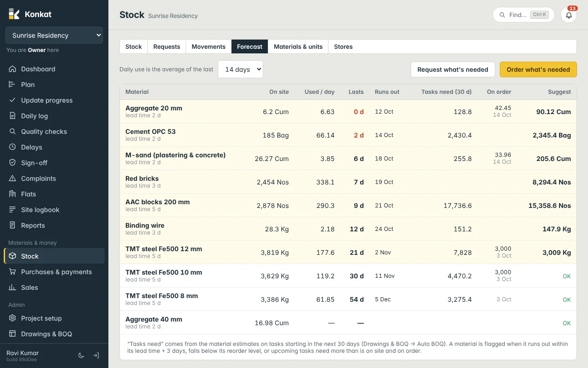Click the Purchases & payments cart icon
The width and height of the screenshot is (588, 368).
[12, 272]
